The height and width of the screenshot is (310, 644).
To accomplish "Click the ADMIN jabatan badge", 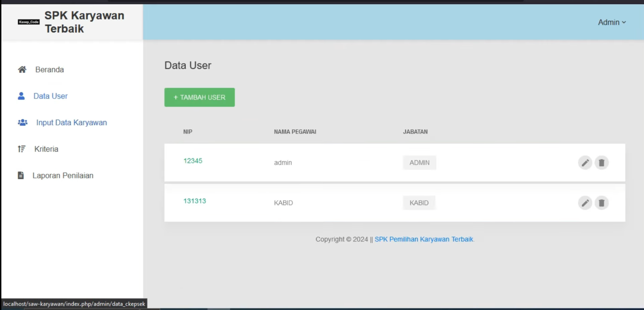I will pyautogui.click(x=420, y=163).
